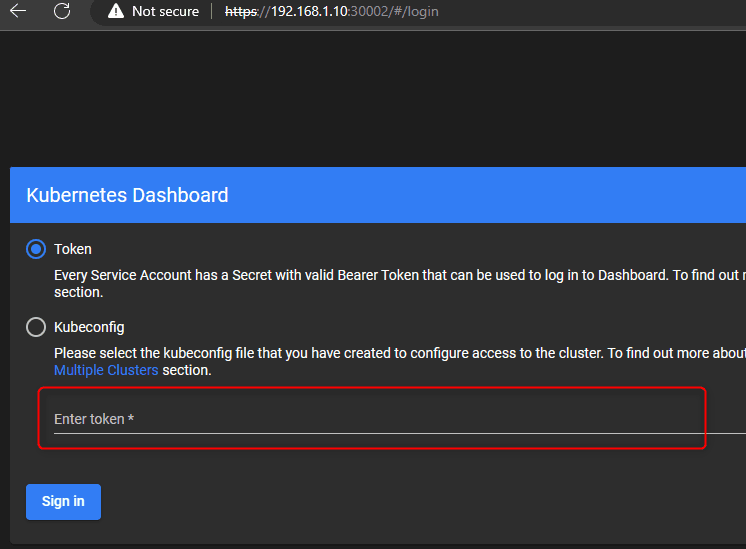Focus the Enter token input field

pyautogui.click(x=400, y=419)
